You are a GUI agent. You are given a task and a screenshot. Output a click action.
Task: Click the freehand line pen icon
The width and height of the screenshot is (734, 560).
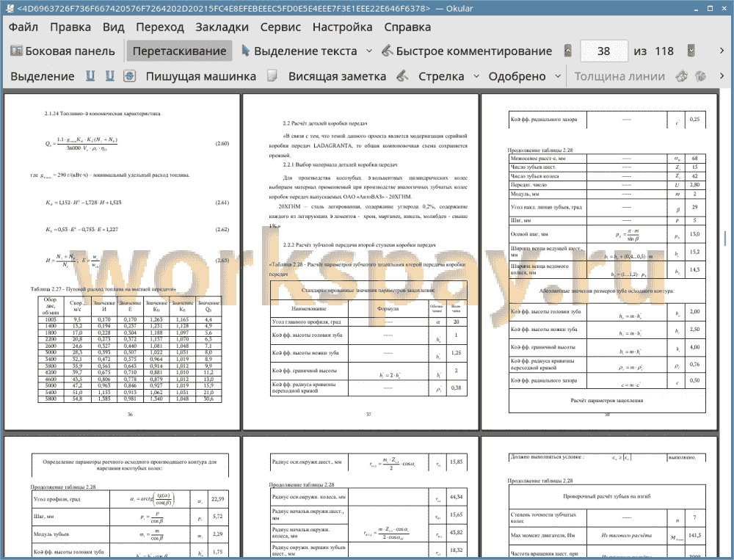pyautogui.click(x=402, y=76)
